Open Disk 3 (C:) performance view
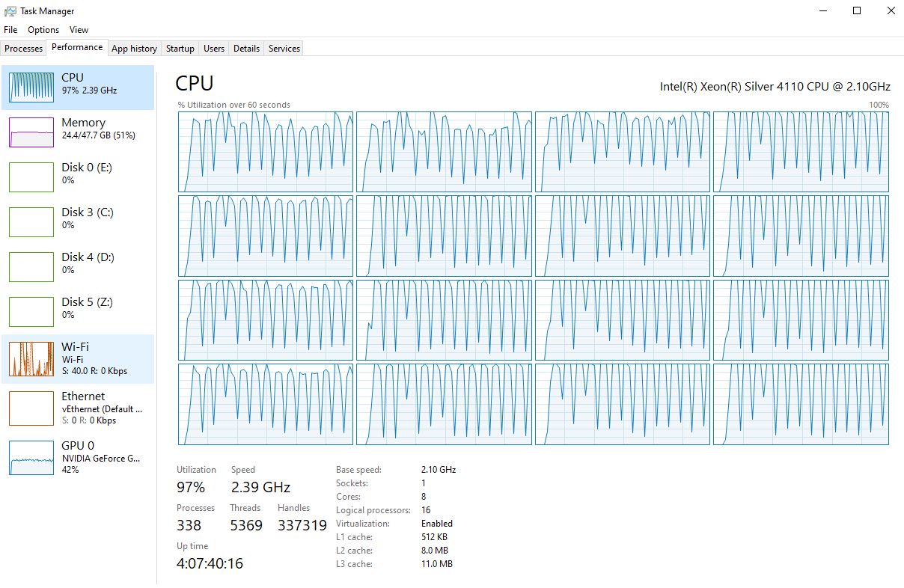The height and width of the screenshot is (588, 904). [79, 218]
